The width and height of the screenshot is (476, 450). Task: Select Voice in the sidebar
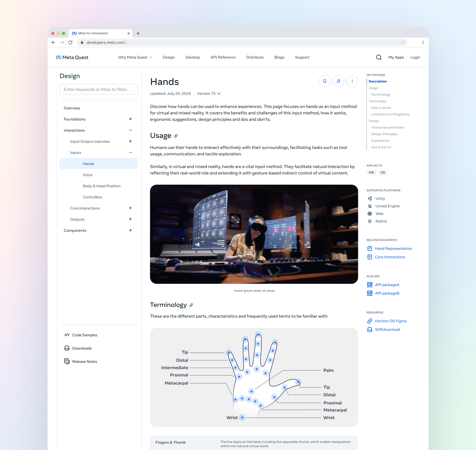click(87, 175)
